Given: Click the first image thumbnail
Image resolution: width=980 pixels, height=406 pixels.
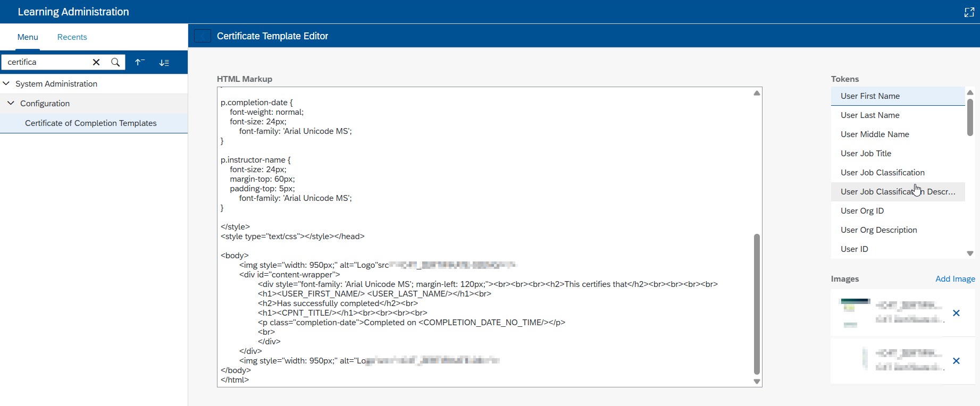Looking at the screenshot, I should coord(854,313).
